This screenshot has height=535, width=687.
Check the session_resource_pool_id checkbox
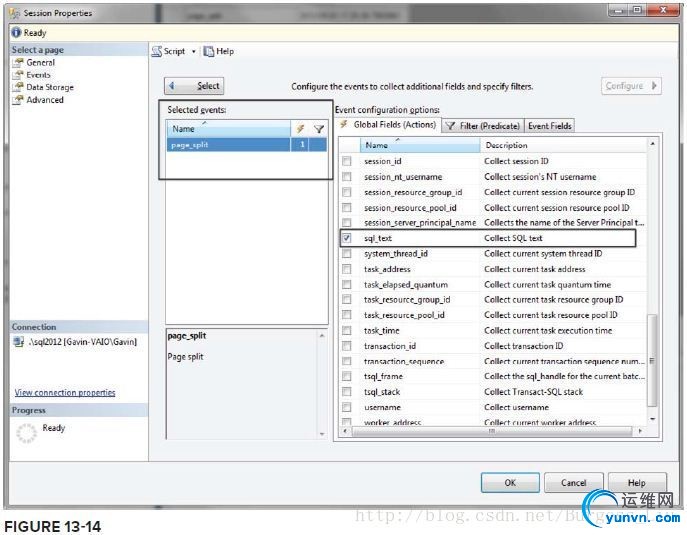(347, 207)
